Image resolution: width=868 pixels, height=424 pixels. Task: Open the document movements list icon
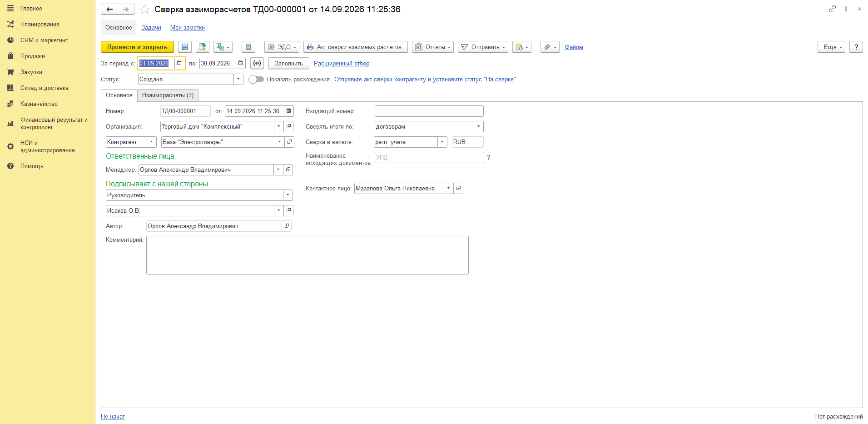click(x=248, y=47)
